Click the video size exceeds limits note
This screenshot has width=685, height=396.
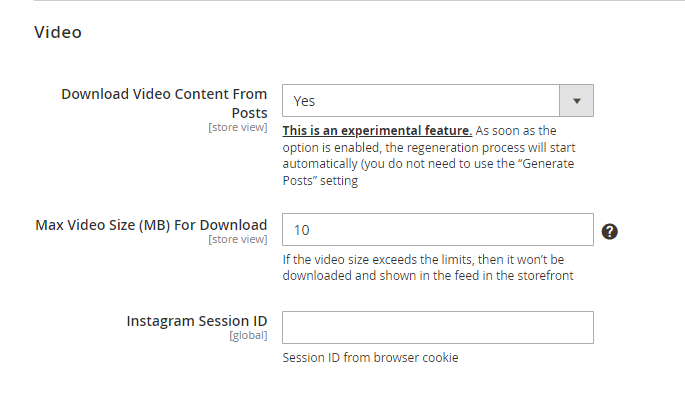coord(428,267)
